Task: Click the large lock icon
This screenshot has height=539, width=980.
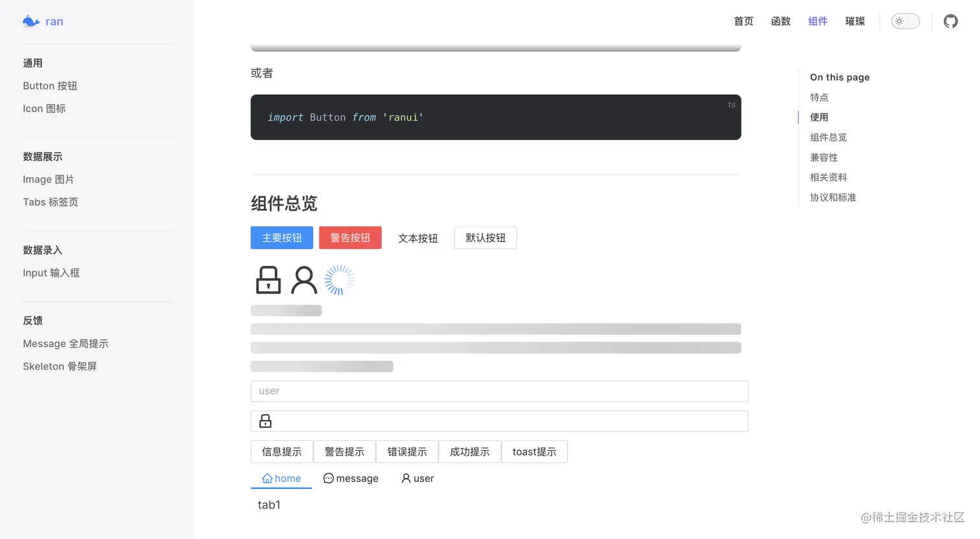Action: (268, 280)
